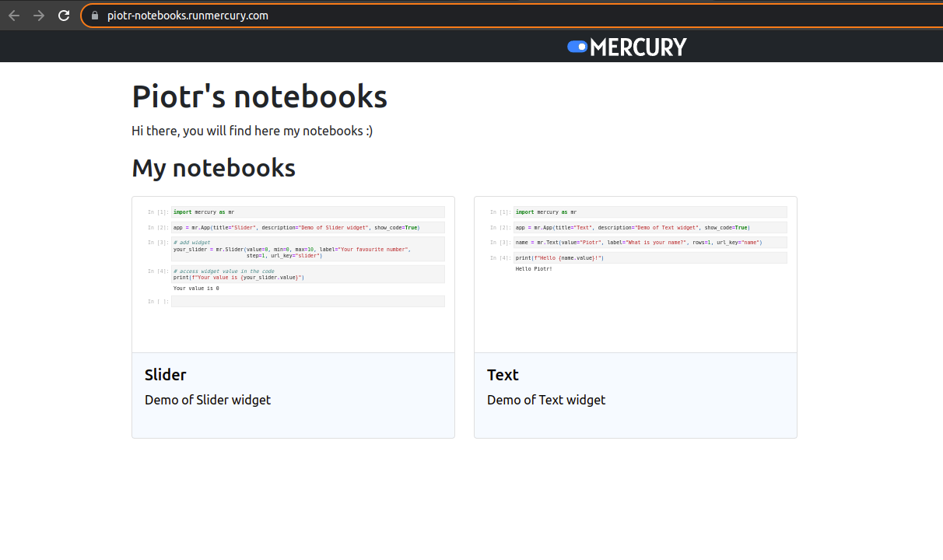Click the browser back arrow
The width and height of the screenshot is (943, 560).
pos(14,15)
